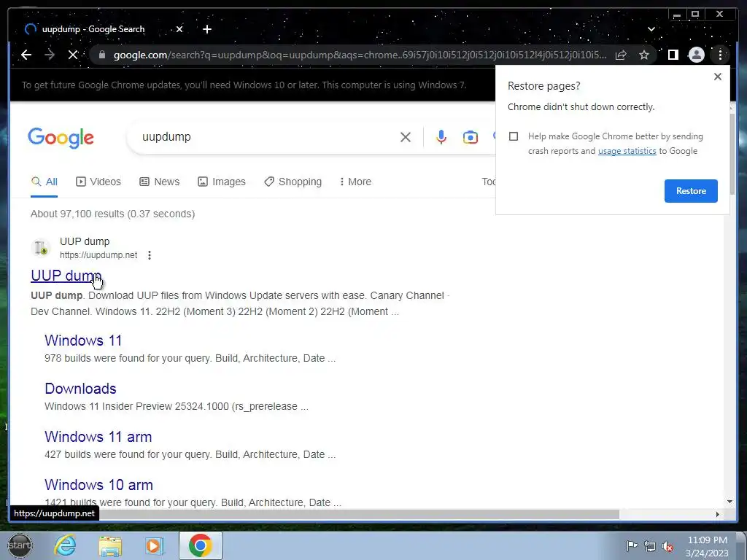Click the About 97,100 results text

(x=113, y=214)
